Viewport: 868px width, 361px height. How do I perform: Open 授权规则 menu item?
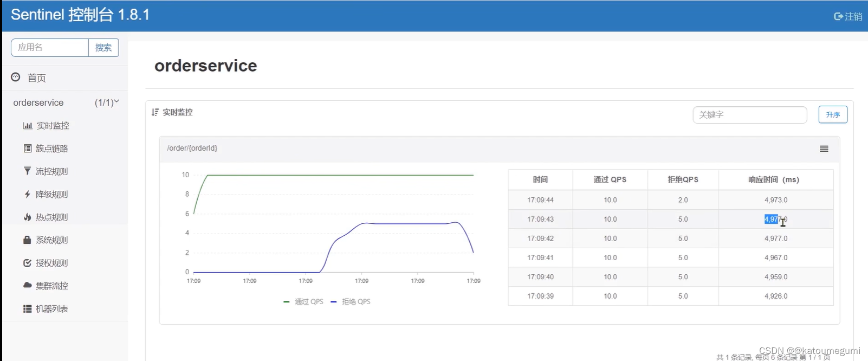(x=52, y=263)
